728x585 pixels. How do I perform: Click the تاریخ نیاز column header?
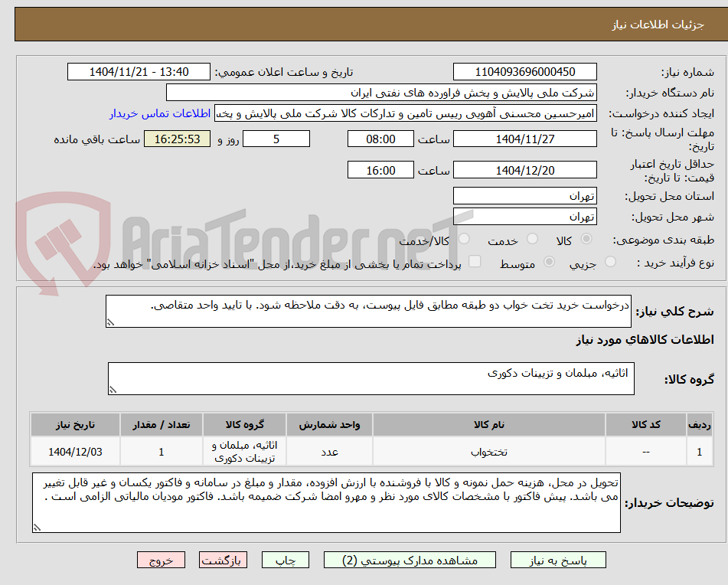(75, 425)
